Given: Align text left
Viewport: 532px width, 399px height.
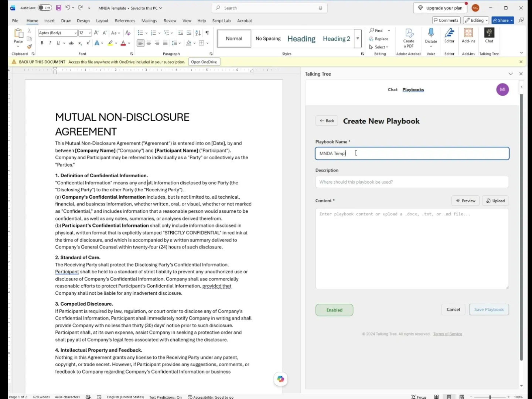Looking at the screenshot, I should 140,43.
